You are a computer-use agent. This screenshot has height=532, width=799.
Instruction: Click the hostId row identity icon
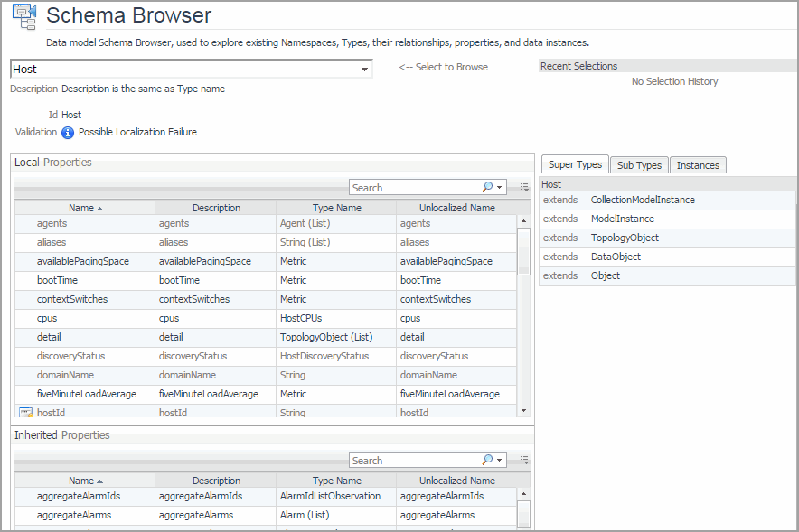tap(25, 413)
